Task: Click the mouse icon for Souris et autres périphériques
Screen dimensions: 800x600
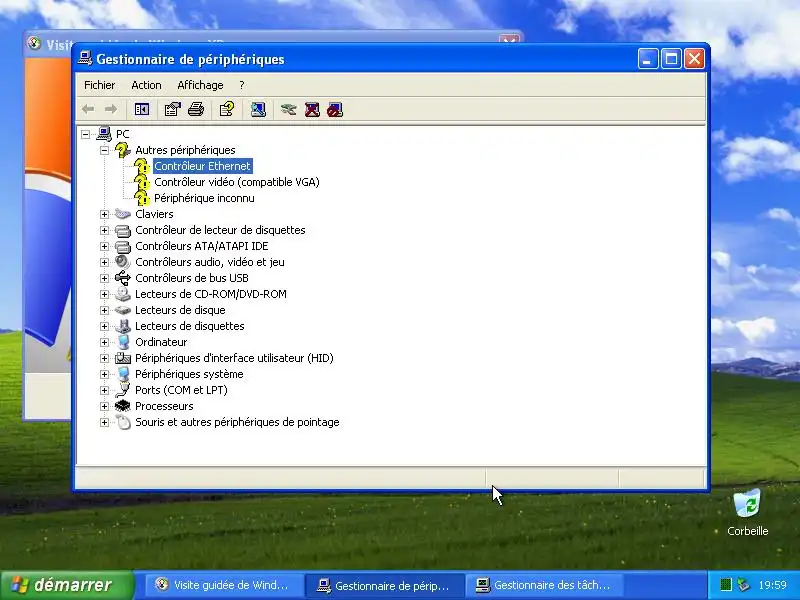Action: [123, 422]
